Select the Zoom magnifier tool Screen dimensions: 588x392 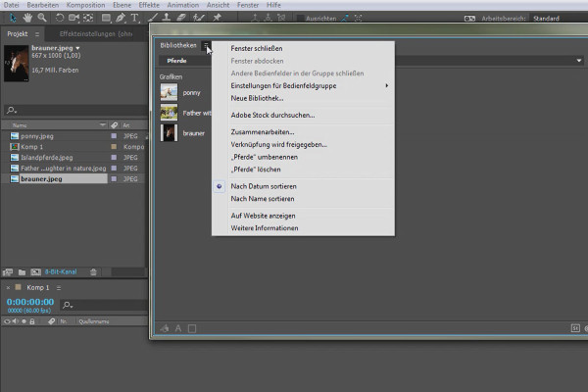coord(42,18)
